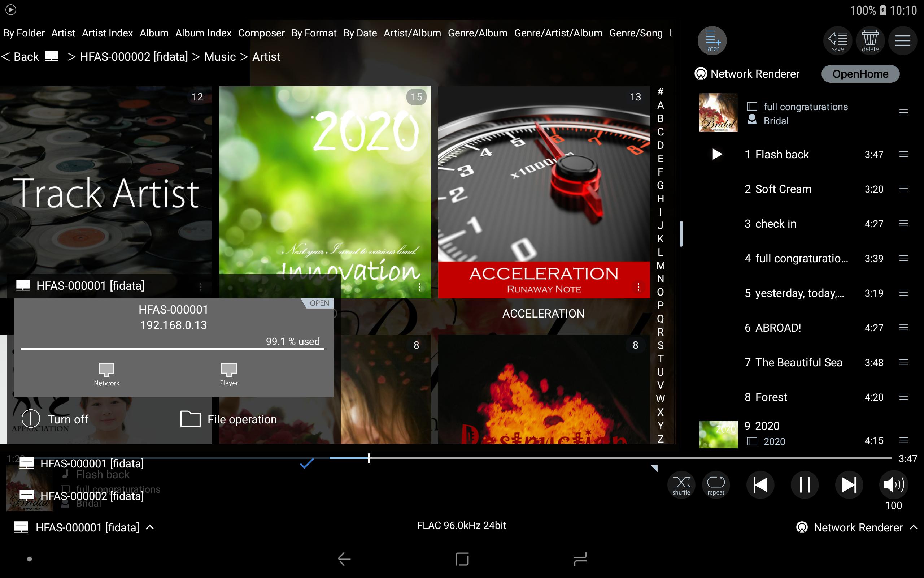Select the Network icon in the HFAS-000001 popup

(x=106, y=375)
